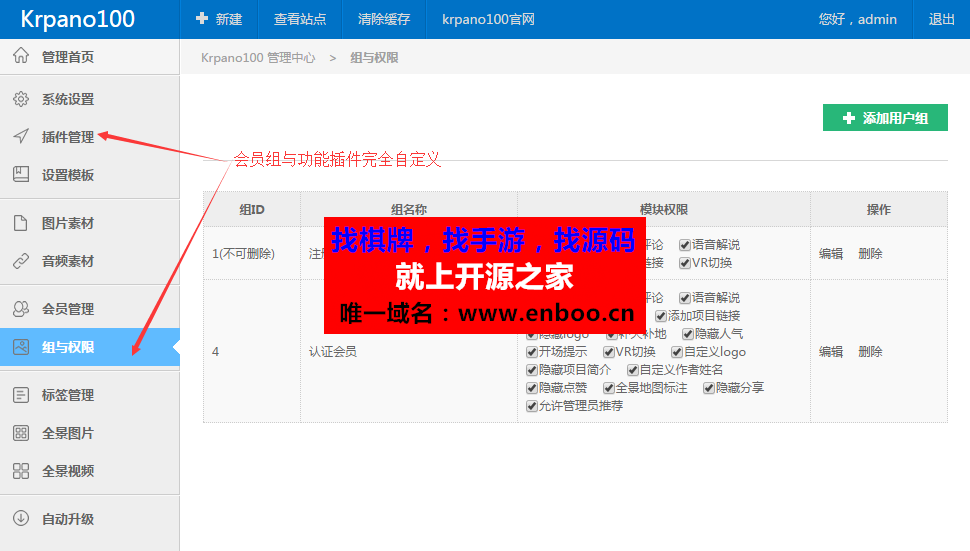This screenshot has width=970, height=551.
Task: Toggle 全景地图标注 checkbox
Action: tap(609, 388)
